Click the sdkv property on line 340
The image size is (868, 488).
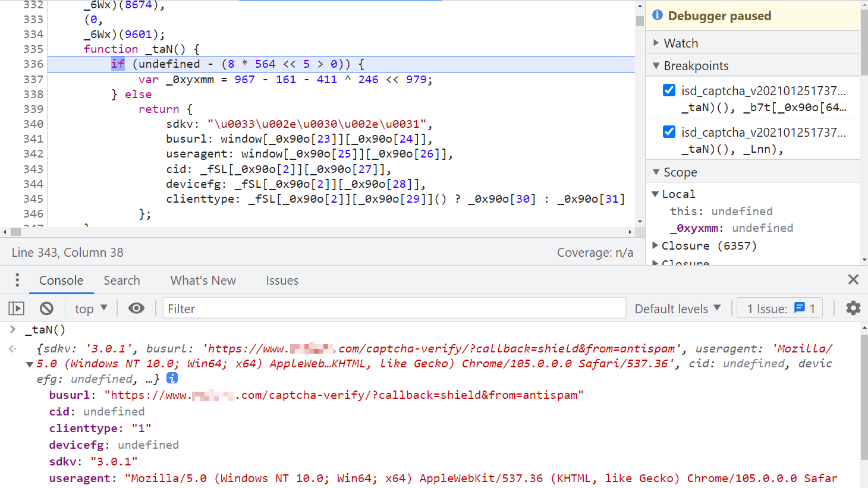(x=180, y=124)
